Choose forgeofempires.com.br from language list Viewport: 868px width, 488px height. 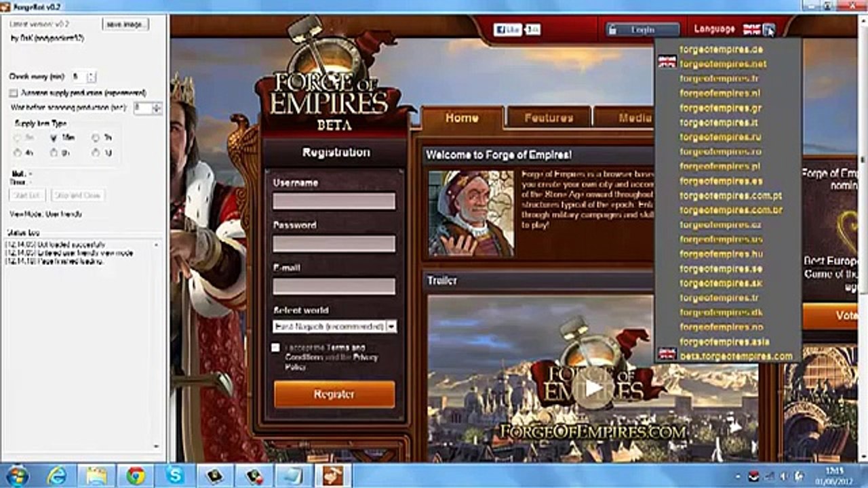point(731,210)
